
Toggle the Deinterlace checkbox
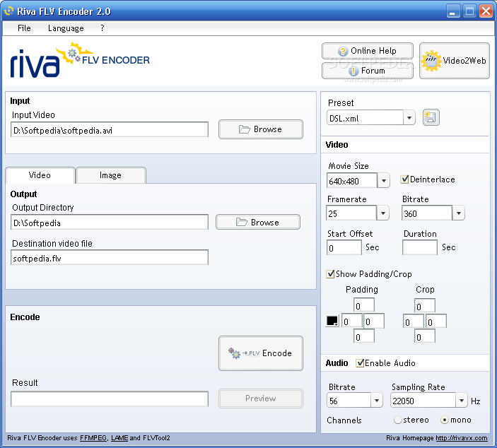tap(404, 179)
